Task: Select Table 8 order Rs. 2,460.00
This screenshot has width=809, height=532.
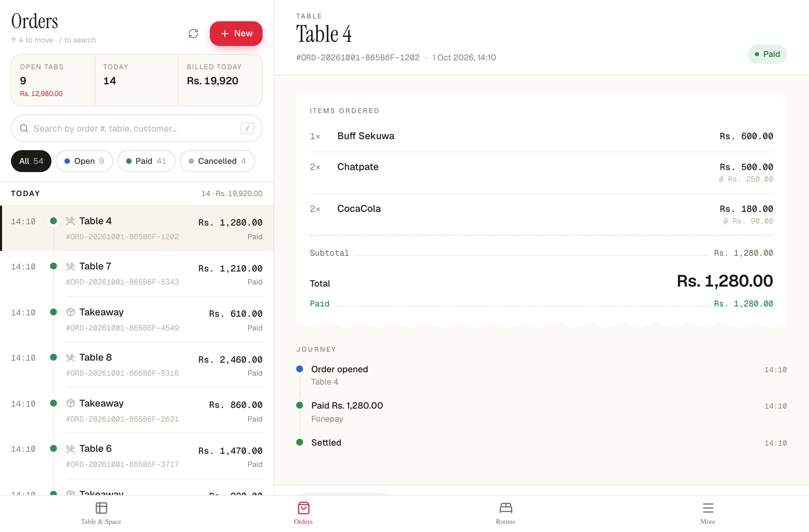Action: tap(137, 365)
